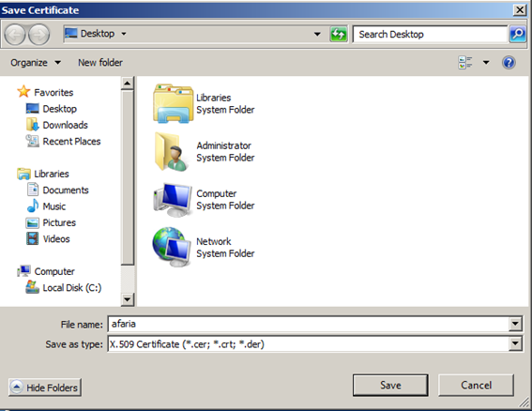Open the help question mark icon
The height and width of the screenshot is (411, 532).
pos(509,63)
